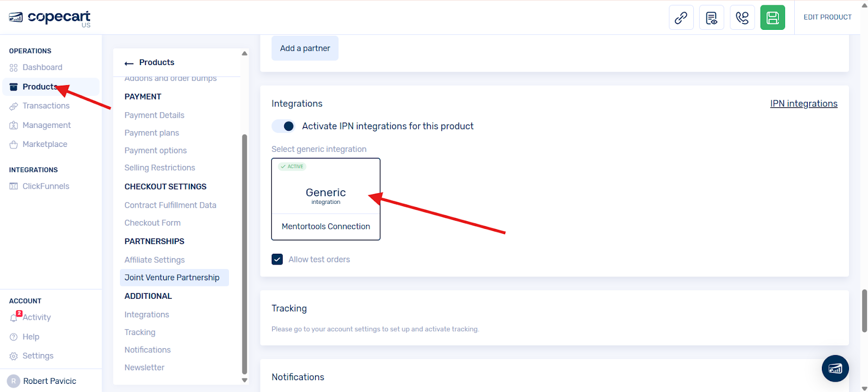Click the Add a partner button
Viewport: 868px width, 392px height.
[305, 48]
